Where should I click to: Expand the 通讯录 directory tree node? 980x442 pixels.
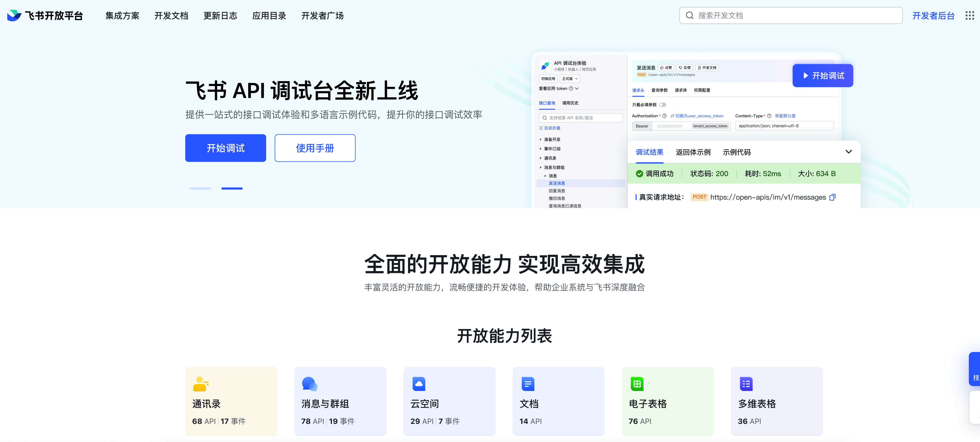541,158
